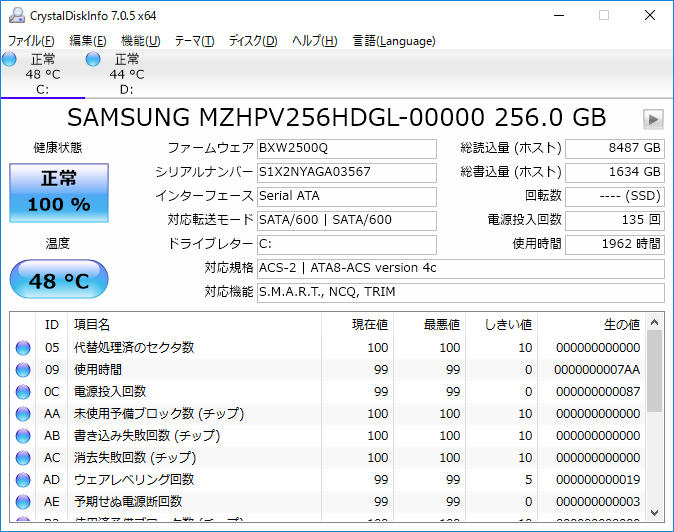Image resolution: width=674 pixels, height=532 pixels.
Task: Click status orb of row AB 書き込み失敗回数
Action: click(x=23, y=436)
